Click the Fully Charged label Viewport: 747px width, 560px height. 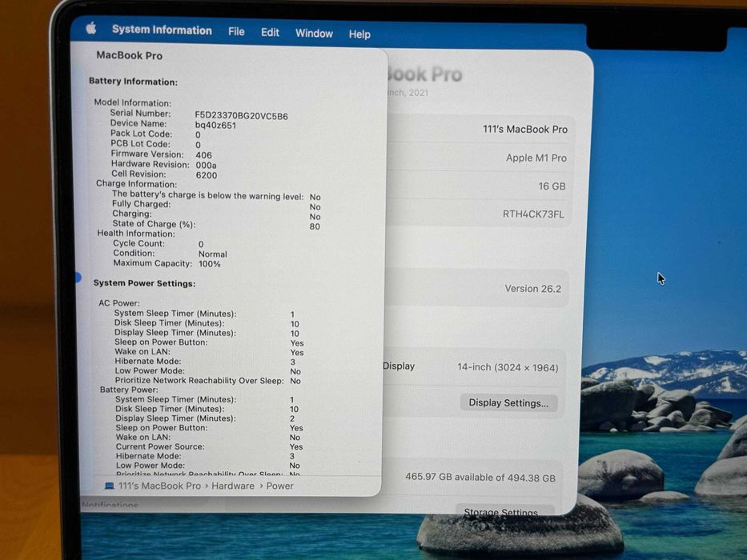[141, 204]
